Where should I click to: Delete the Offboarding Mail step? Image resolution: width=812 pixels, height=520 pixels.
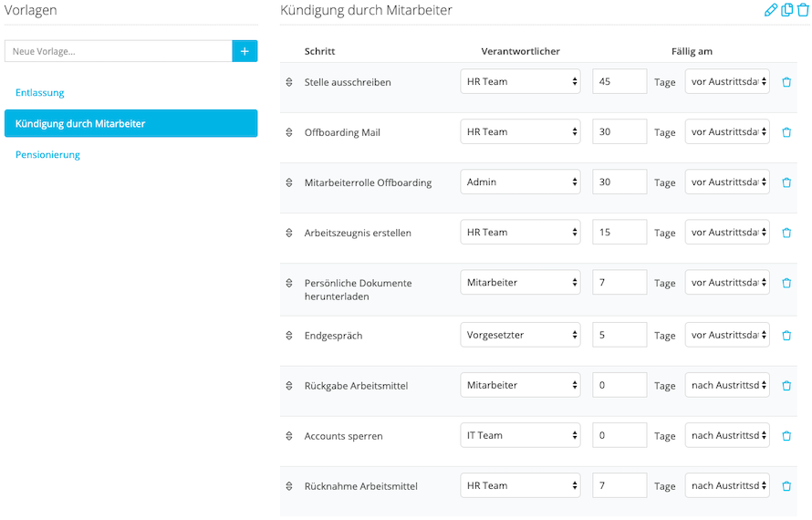tap(786, 132)
